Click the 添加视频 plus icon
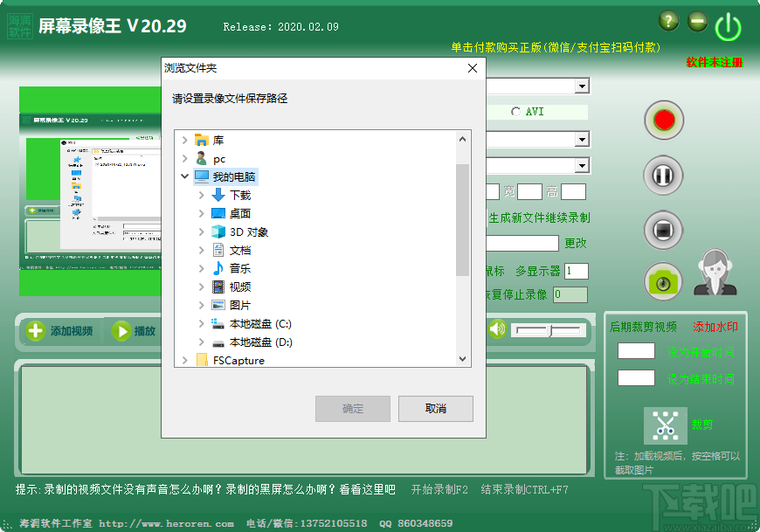 coord(35,330)
